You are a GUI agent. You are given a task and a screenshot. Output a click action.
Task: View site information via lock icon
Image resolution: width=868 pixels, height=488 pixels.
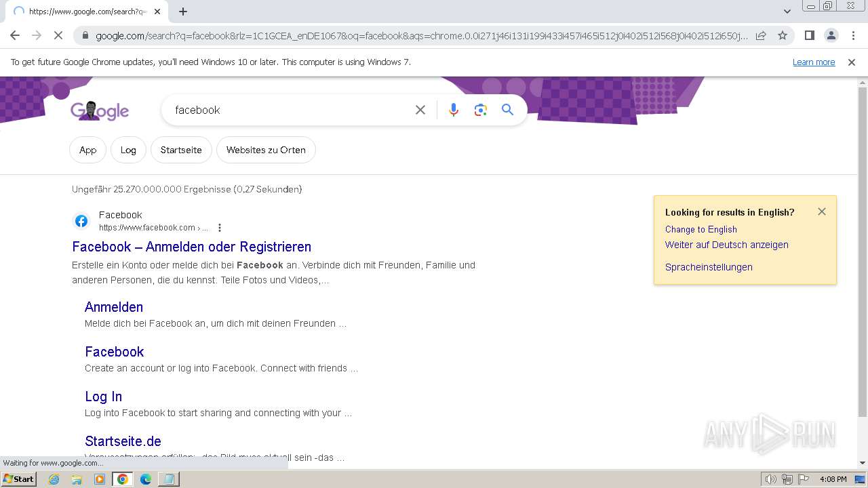(85, 35)
